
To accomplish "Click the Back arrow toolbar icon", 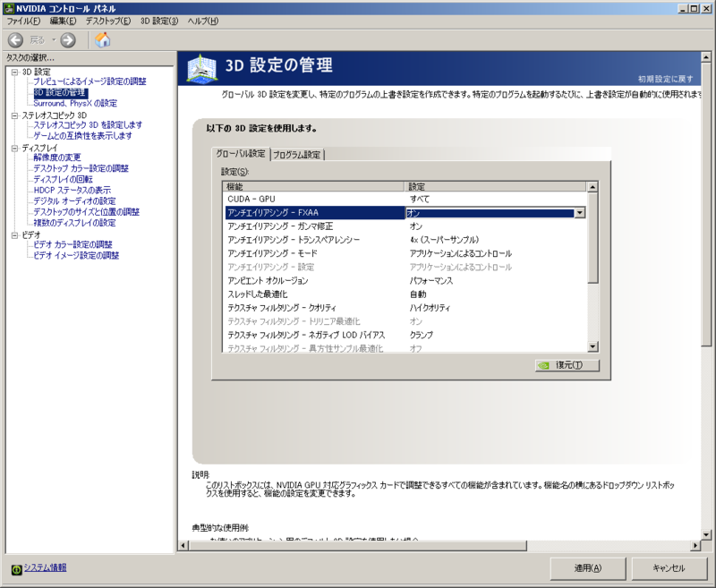I will pyautogui.click(x=15, y=40).
